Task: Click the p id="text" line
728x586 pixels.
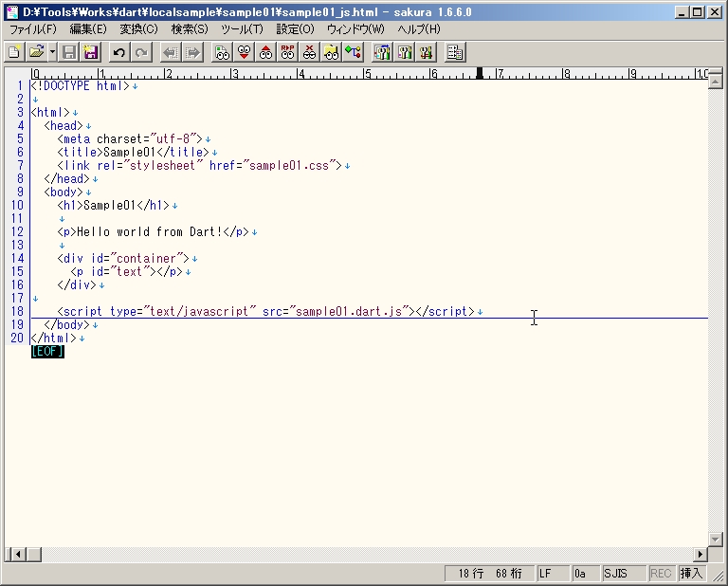Action: pyautogui.click(x=127, y=271)
